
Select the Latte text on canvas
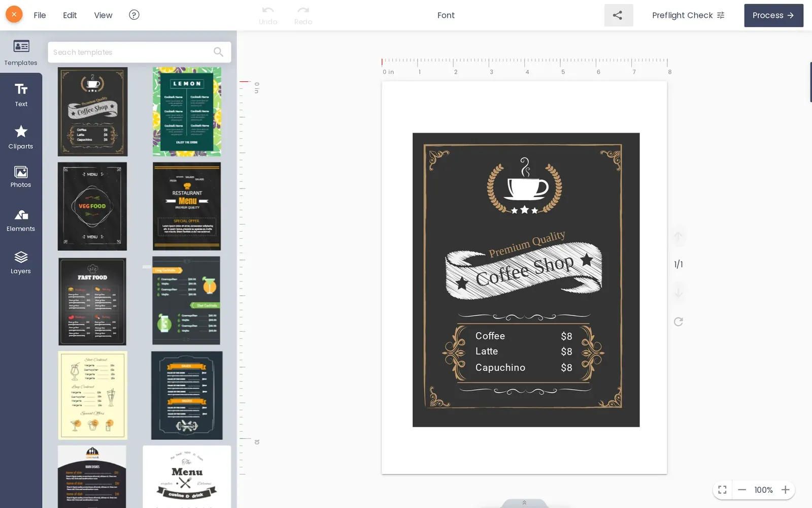click(x=487, y=351)
